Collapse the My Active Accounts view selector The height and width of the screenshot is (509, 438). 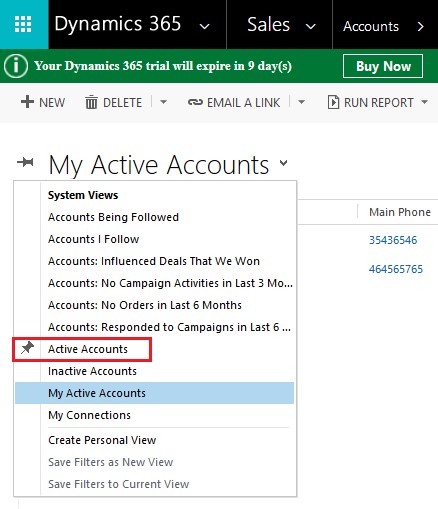(283, 163)
